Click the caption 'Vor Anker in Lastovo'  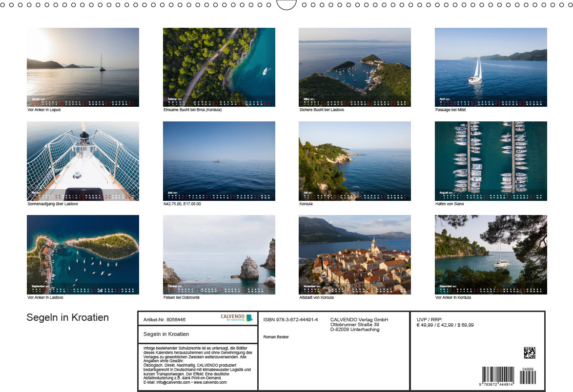pyautogui.click(x=45, y=297)
